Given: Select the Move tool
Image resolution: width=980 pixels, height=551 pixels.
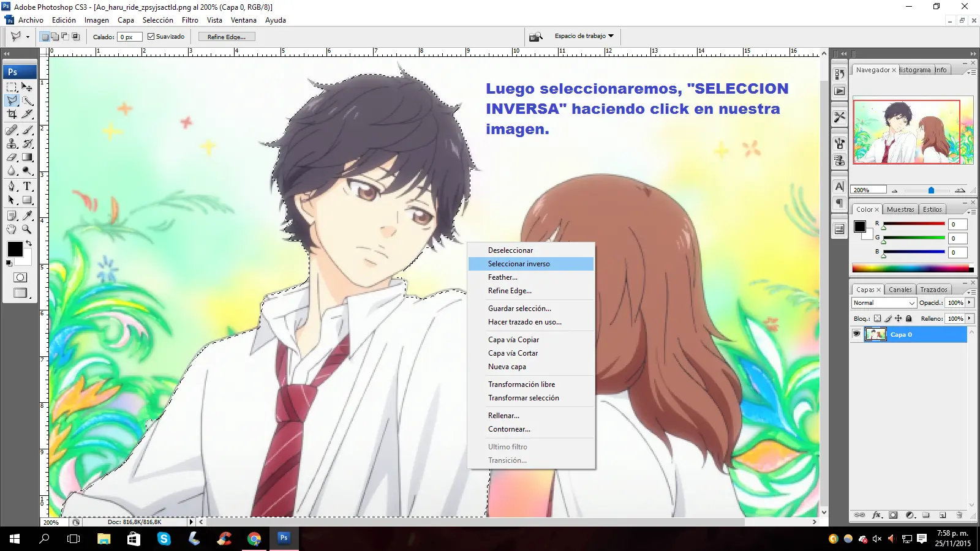Looking at the screenshot, I should point(27,87).
